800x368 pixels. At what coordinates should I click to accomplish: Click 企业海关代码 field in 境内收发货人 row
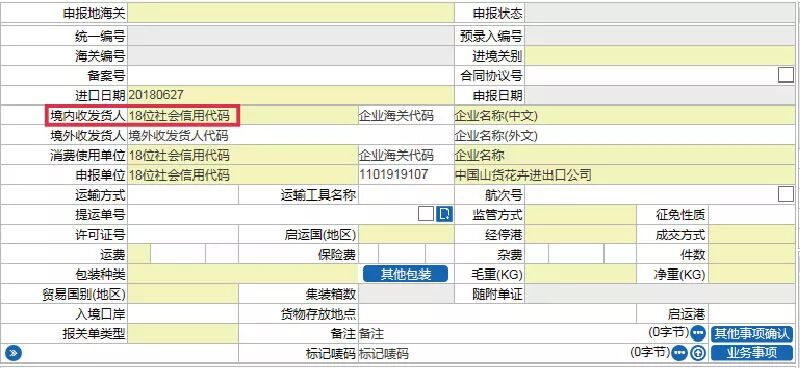coord(406,115)
